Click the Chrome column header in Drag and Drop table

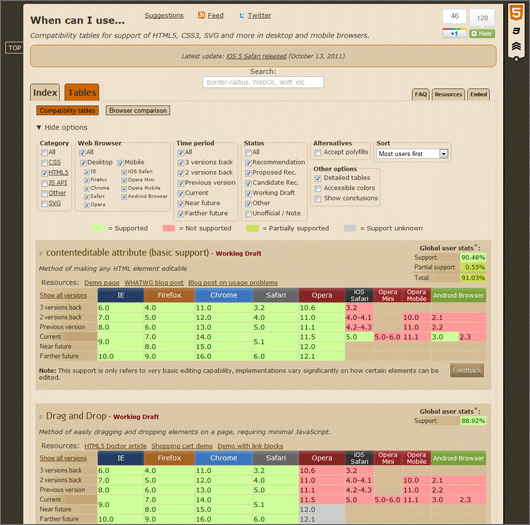point(223,458)
